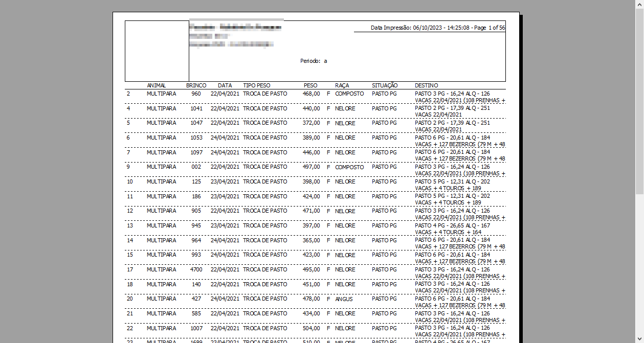Click the DESTINO column header

click(x=427, y=85)
